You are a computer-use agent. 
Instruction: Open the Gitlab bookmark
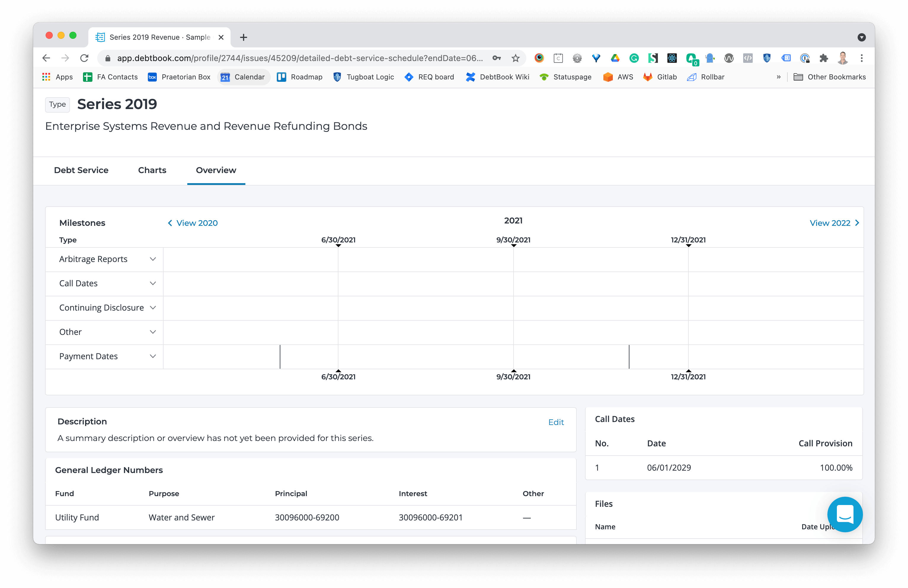pos(660,77)
